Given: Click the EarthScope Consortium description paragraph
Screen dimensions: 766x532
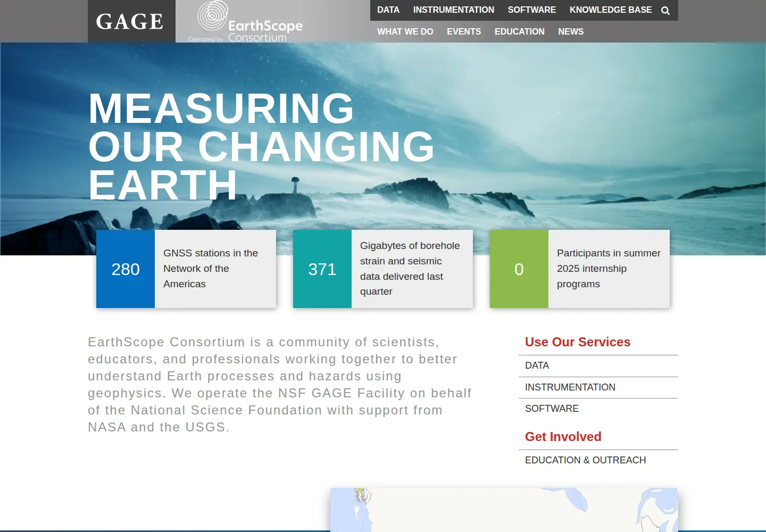Looking at the screenshot, I should 280,385.
